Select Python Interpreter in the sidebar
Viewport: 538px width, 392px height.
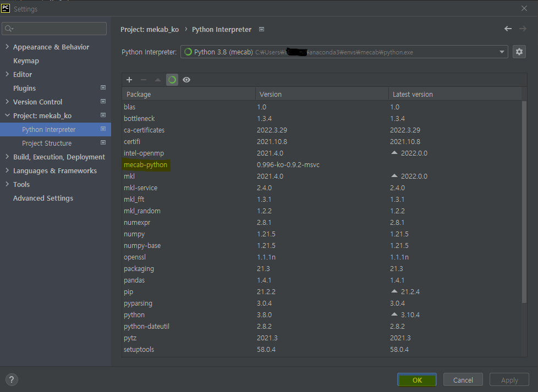pos(55,130)
